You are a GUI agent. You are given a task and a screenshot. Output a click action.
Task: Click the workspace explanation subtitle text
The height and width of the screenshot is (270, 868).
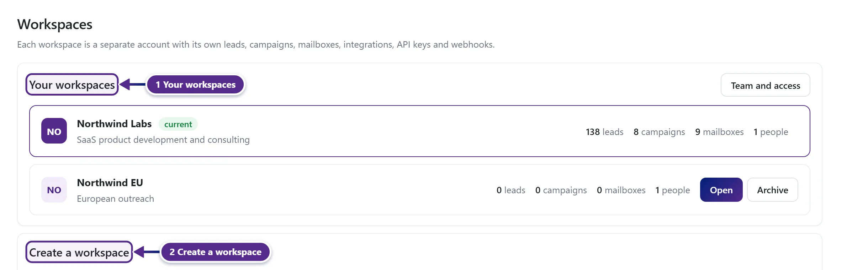(256, 44)
